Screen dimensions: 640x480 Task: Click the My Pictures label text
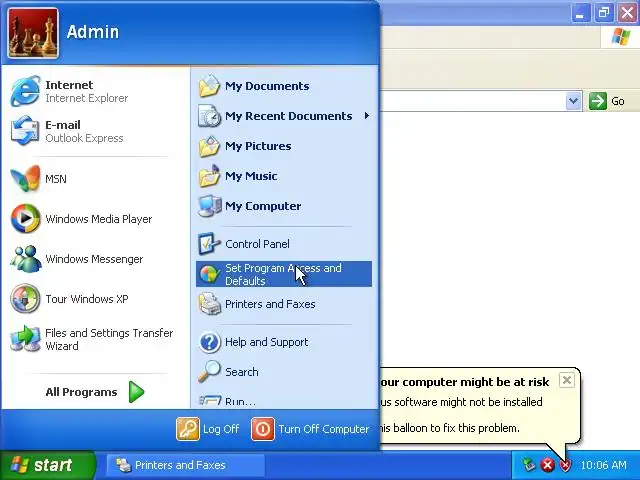[x=258, y=146]
